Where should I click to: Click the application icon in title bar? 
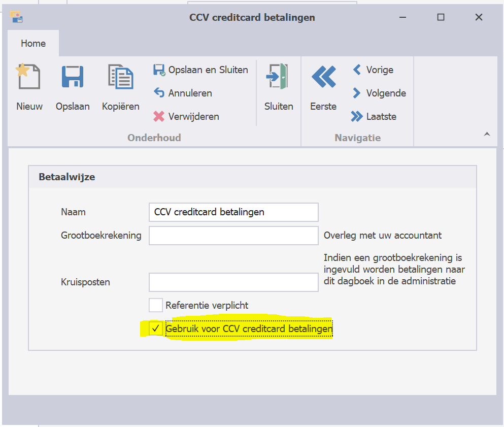(16, 17)
